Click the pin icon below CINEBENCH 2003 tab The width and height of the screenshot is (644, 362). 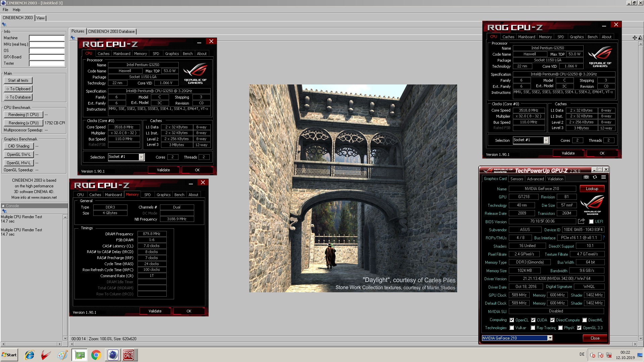click(x=4, y=24)
